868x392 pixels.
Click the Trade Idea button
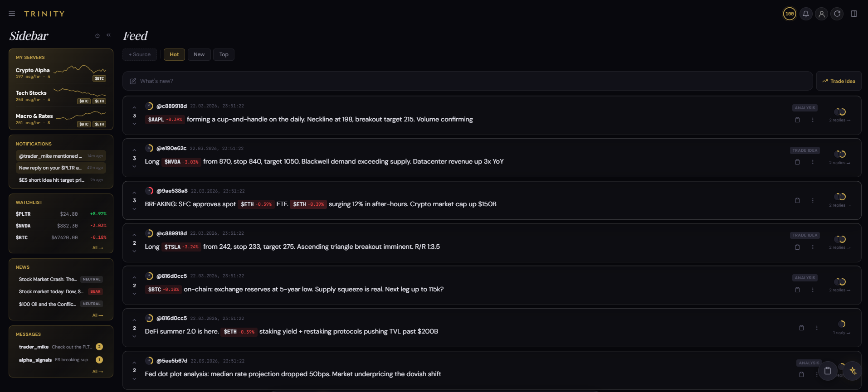839,81
